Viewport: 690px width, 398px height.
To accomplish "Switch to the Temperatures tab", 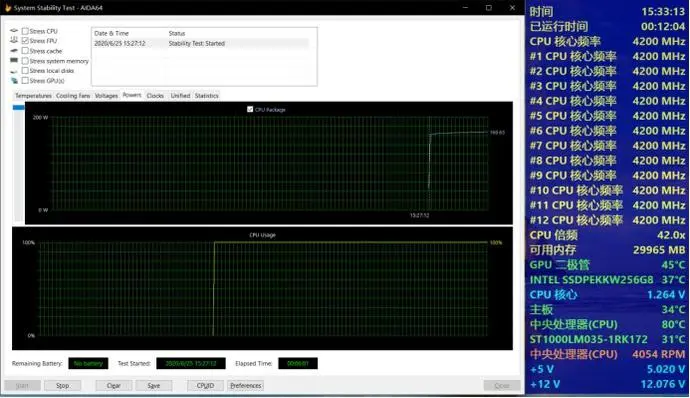I will pyautogui.click(x=33, y=96).
